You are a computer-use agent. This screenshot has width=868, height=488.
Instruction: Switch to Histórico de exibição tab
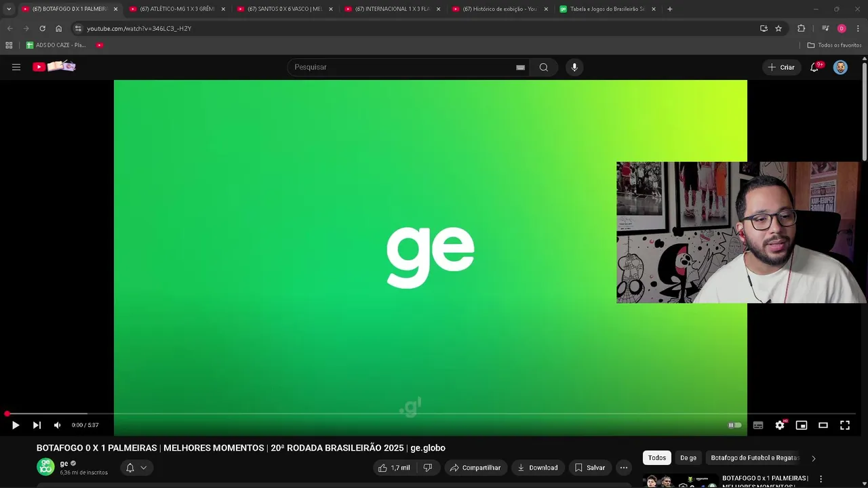(x=500, y=9)
